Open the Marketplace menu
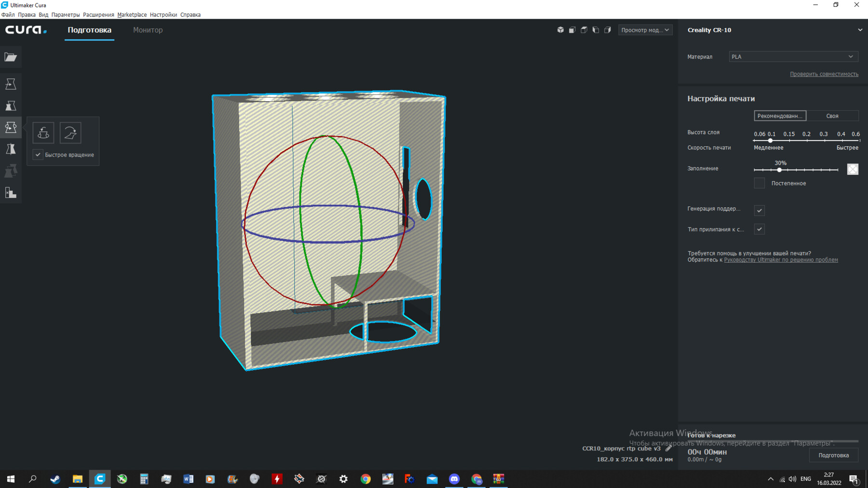The height and width of the screenshot is (488, 868). (x=132, y=14)
